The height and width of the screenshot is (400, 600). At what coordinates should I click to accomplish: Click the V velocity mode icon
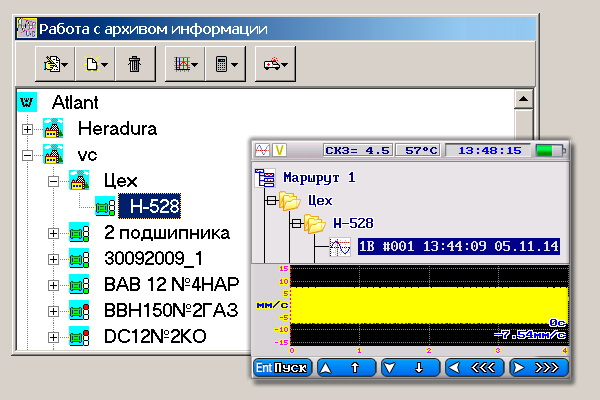279,150
